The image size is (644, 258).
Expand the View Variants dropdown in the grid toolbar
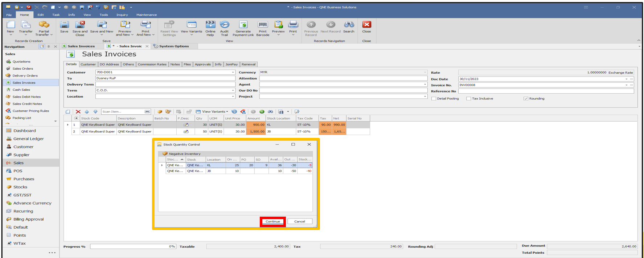pyautogui.click(x=227, y=112)
